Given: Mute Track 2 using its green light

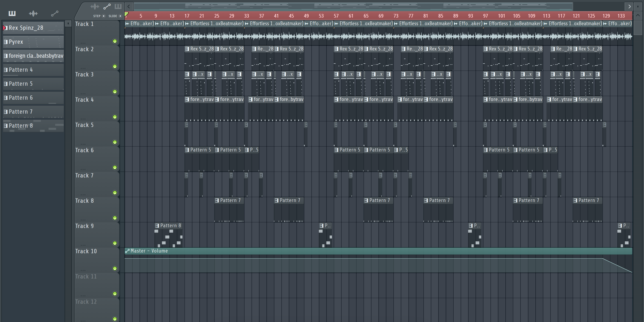Looking at the screenshot, I should click(115, 66).
